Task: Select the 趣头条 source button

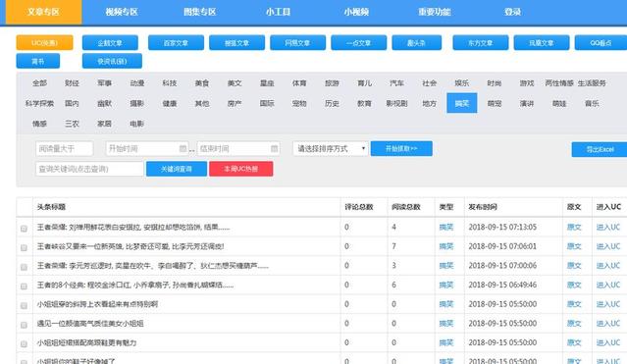Action: click(417, 43)
